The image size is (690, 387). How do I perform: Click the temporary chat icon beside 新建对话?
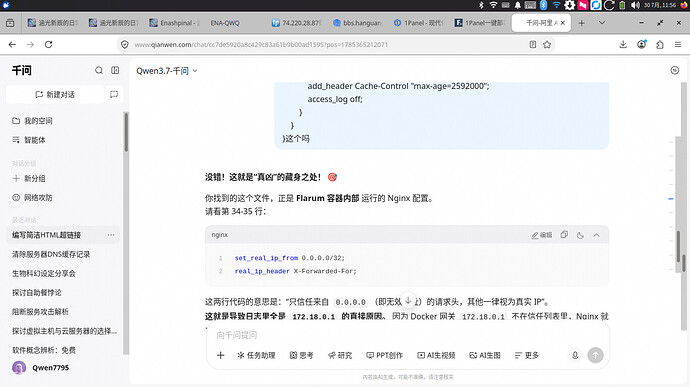coord(114,95)
